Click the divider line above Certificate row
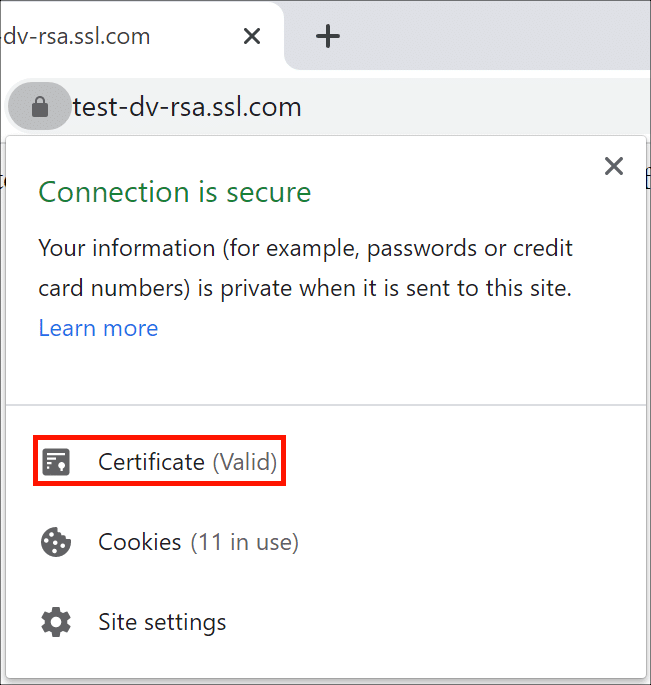Image resolution: width=651 pixels, height=685 pixels. (326, 405)
